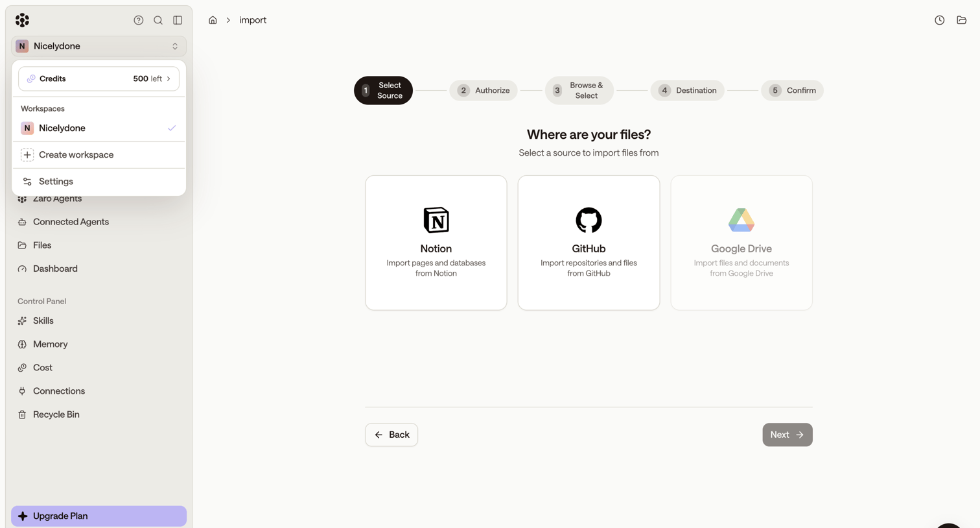Viewport: 980px width, 528px height.
Task: Click the Google Drive triangle logo
Action: coord(741,220)
